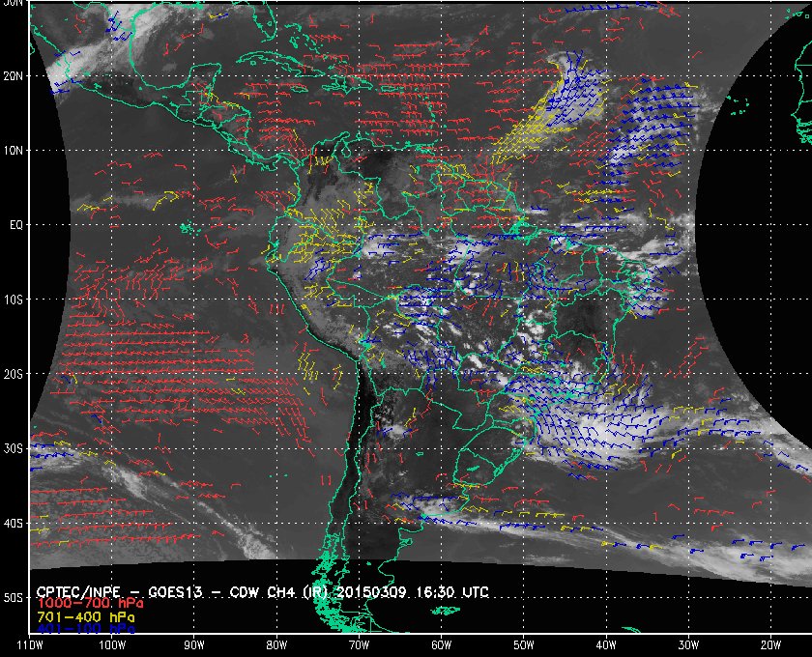Click the 16:30 UTC timestamp

click(457, 590)
